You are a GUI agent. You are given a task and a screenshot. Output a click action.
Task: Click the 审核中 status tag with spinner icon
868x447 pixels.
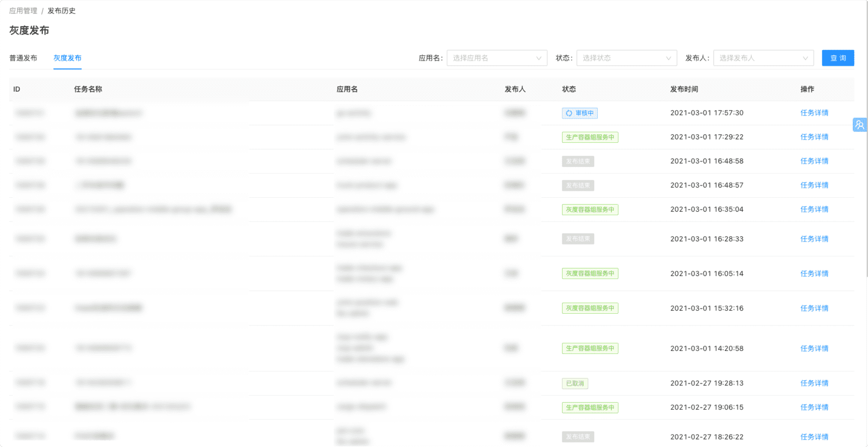(579, 113)
